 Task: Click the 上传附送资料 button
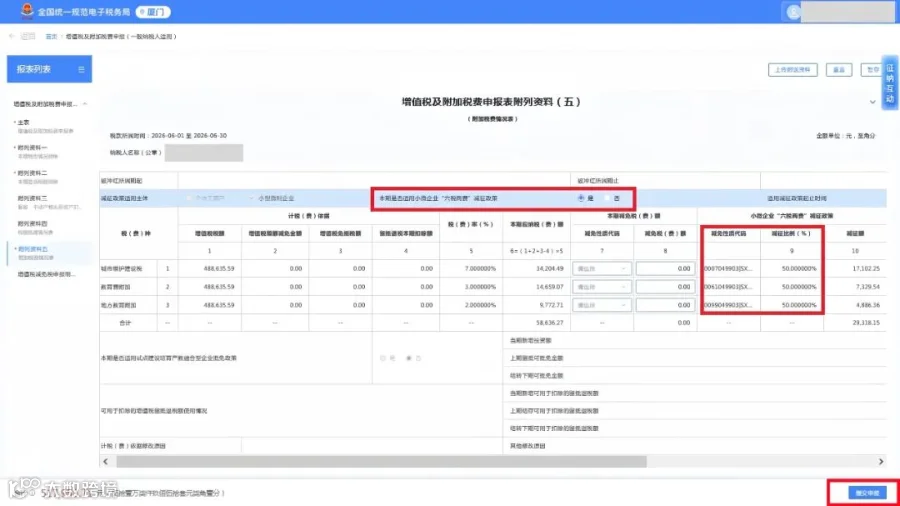coord(792,69)
